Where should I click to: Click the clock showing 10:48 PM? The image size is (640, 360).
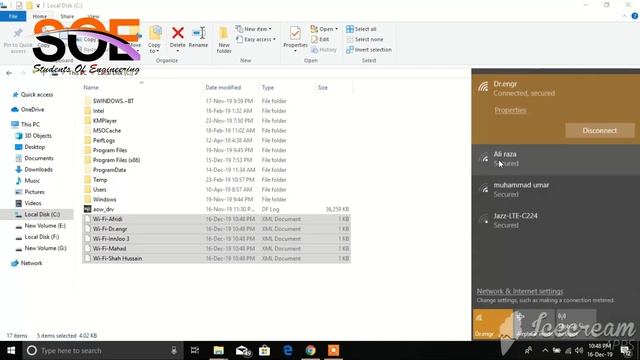tap(600, 346)
